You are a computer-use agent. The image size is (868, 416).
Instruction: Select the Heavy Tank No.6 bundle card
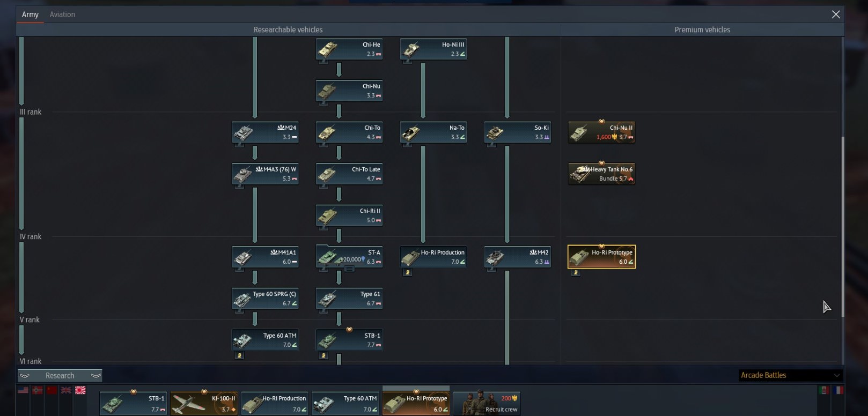click(x=601, y=174)
